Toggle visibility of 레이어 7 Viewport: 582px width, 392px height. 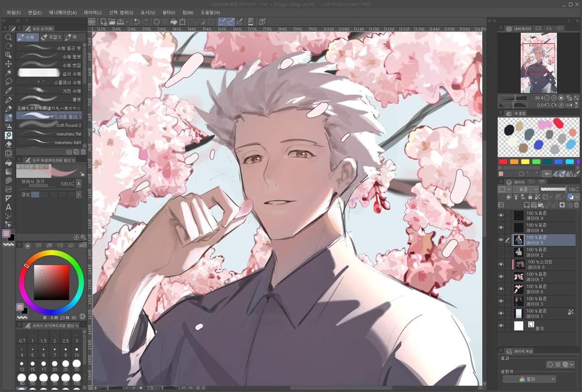pos(501,277)
